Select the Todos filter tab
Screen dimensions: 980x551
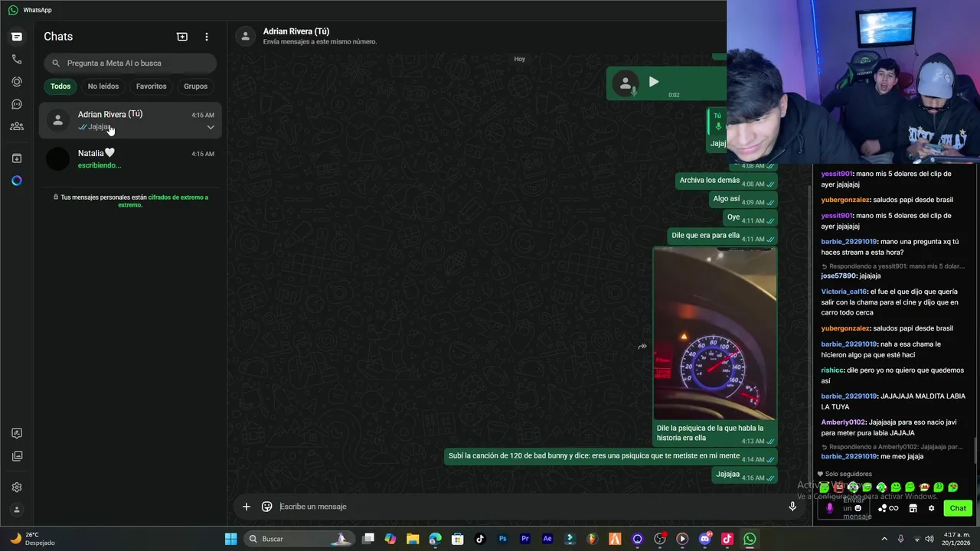tap(60, 86)
